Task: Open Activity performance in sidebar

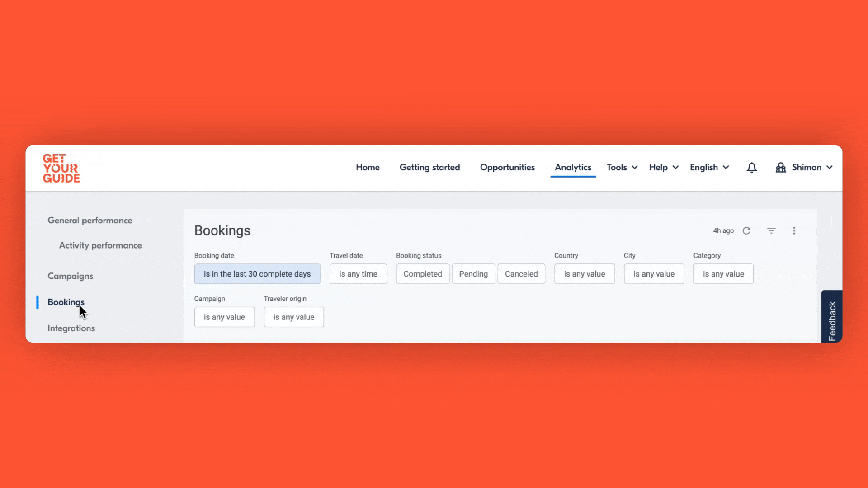Action: (x=100, y=245)
